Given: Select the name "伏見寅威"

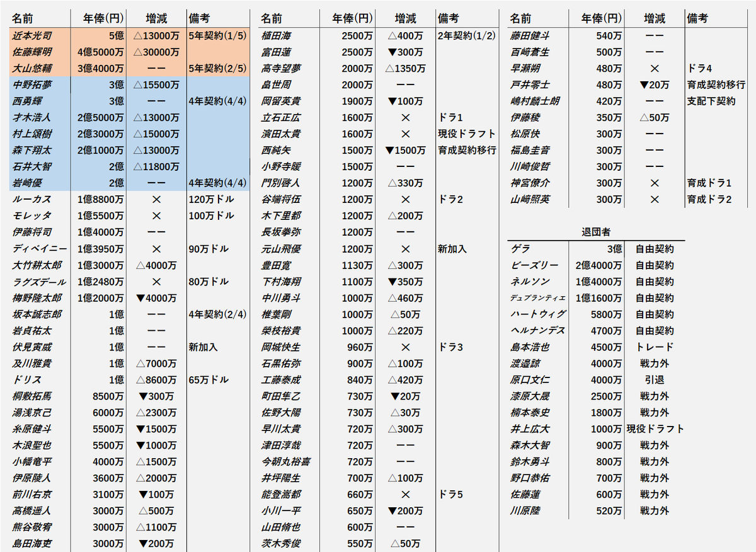Looking at the screenshot, I should click(32, 347).
